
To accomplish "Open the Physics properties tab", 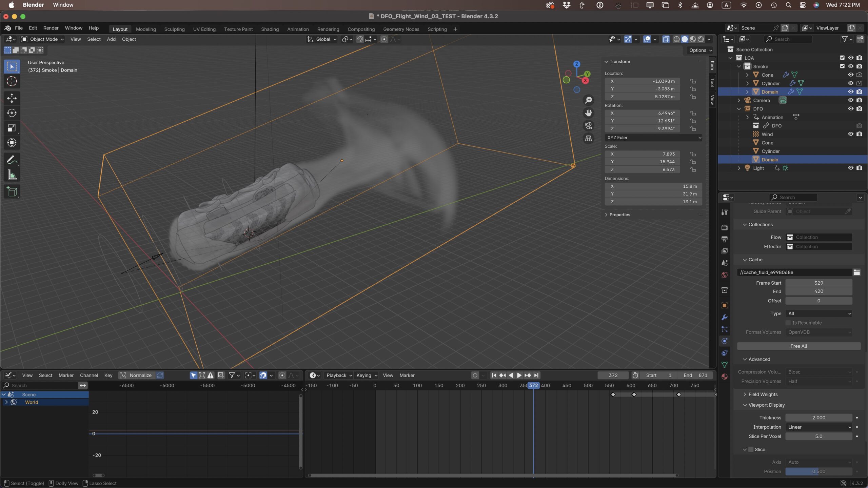I will coord(724,341).
